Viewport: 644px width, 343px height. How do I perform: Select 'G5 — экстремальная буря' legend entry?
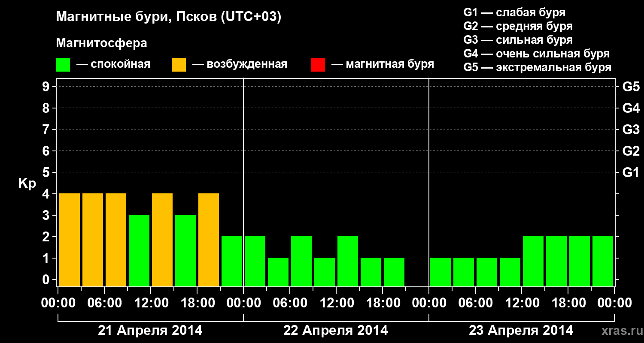(537, 67)
